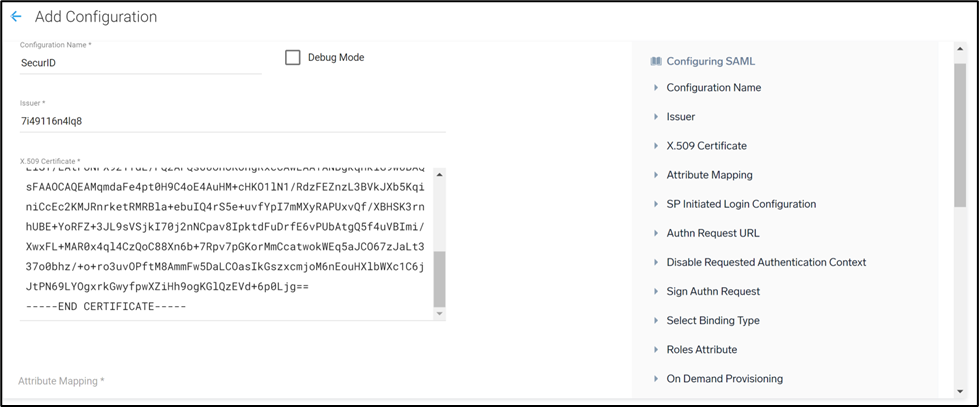
Task: Click the Configuring SAML book icon
Action: click(x=656, y=61)
